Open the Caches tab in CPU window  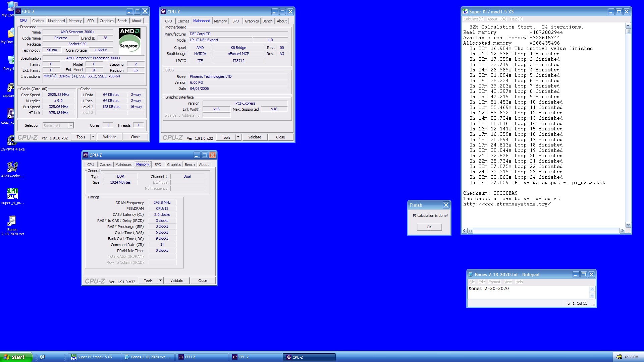click(x=38, y=21)
